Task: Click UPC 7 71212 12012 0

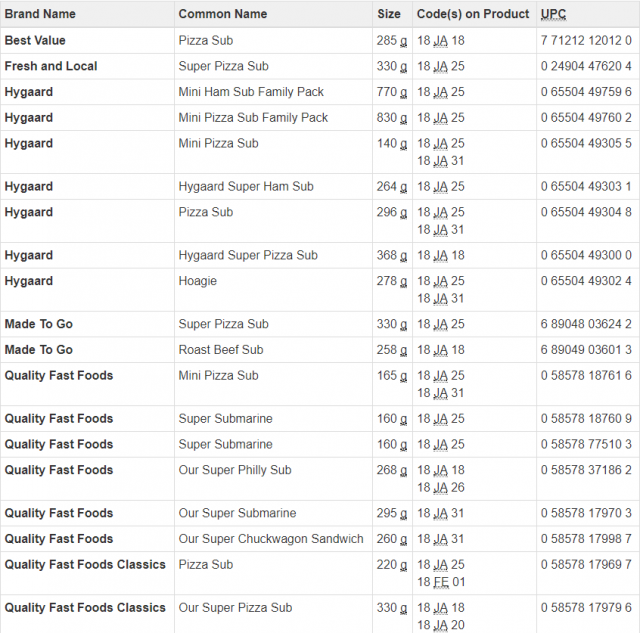Action: pyautogui.click(x=586, y=40)
